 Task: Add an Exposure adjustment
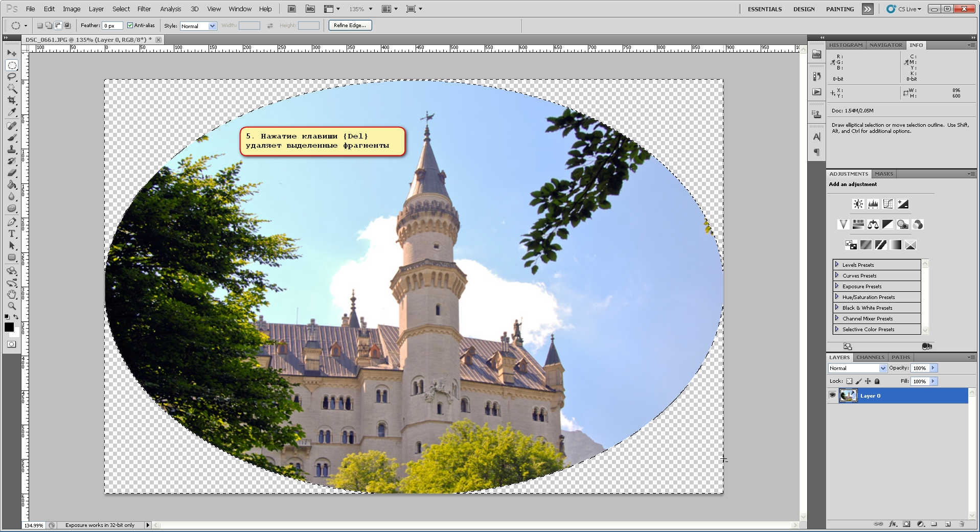903,204
